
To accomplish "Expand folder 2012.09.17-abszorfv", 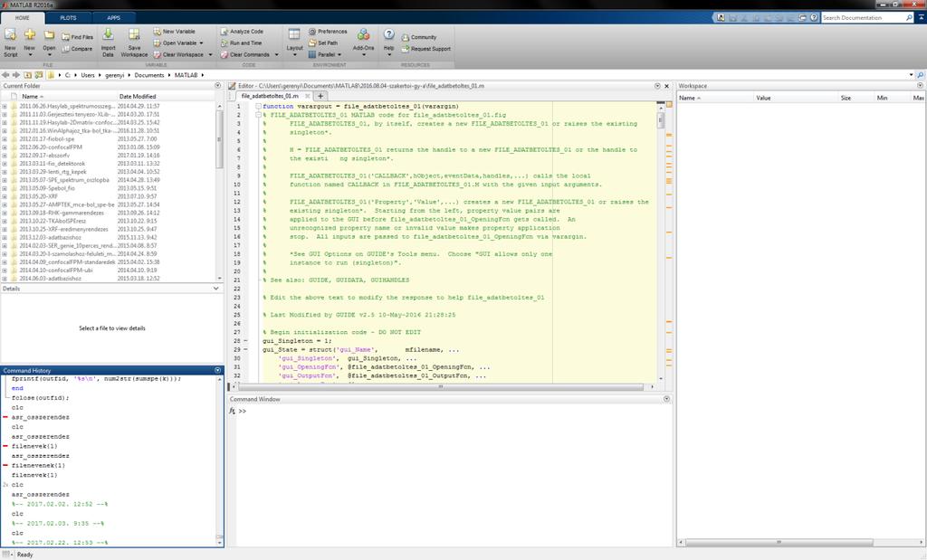I will click(x=5, y=156).
